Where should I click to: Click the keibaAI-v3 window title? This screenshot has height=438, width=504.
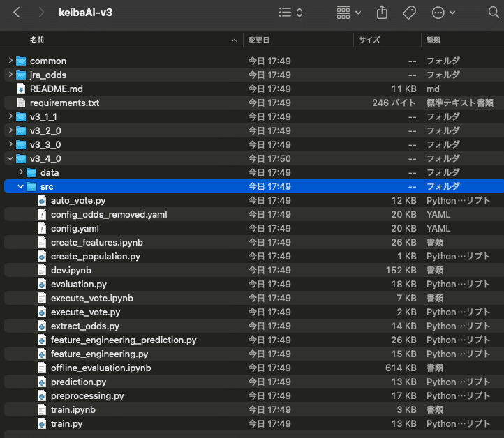85,13
